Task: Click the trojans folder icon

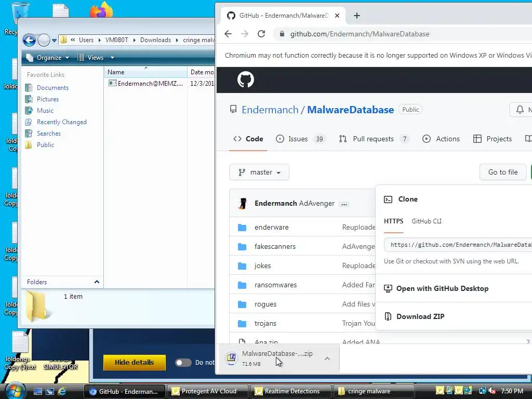Action: click(x=242, y=323)
